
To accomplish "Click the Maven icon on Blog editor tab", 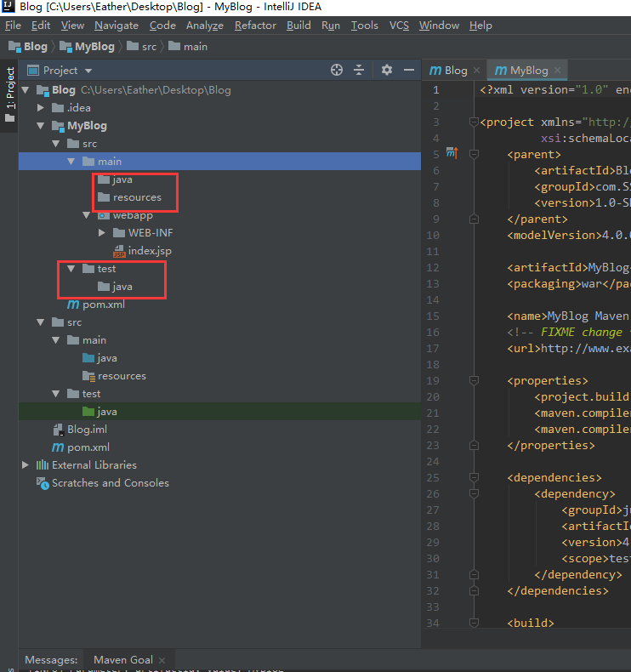I will pos(435,71).
